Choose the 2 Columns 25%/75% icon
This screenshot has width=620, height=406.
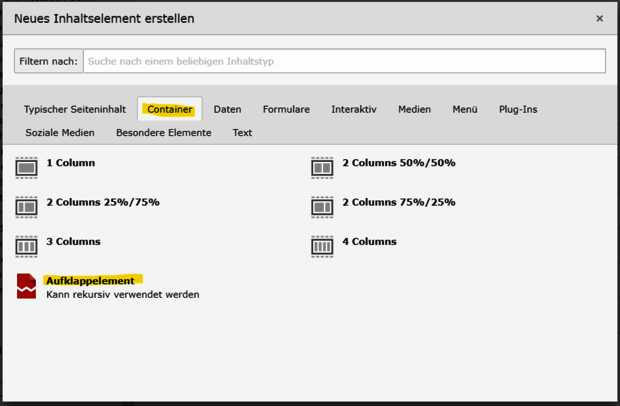coord(27,207)
